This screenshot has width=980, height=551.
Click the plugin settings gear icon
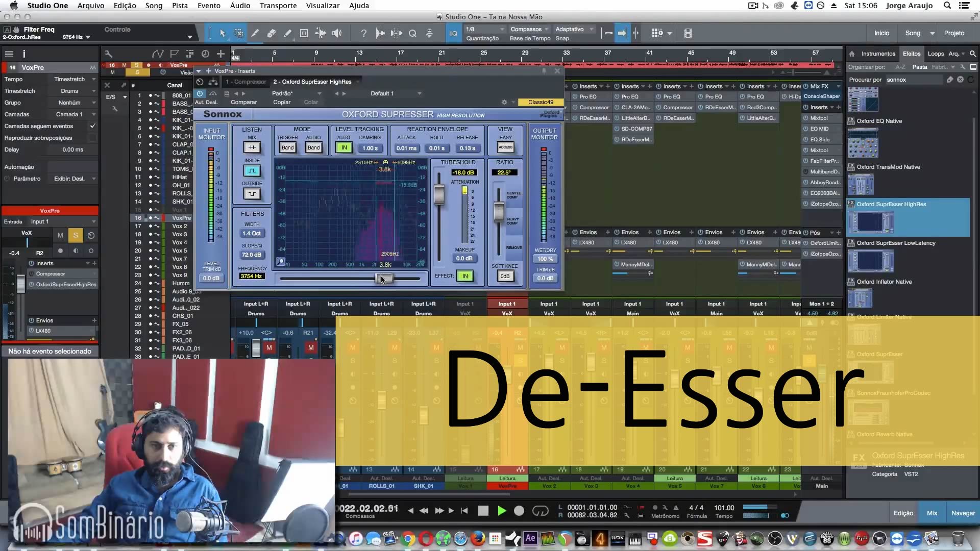(x=504, y=102)
